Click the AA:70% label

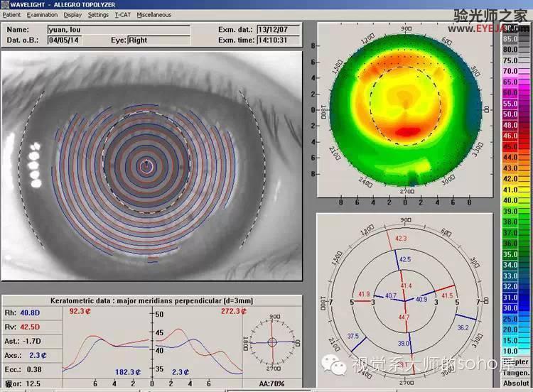pos(271,384)
